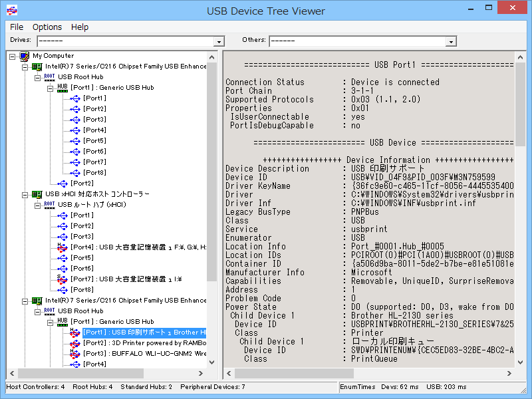Screen dimensions: 532x399
Task: Open the Drives dropdown list
Action: tap(218, 41)
